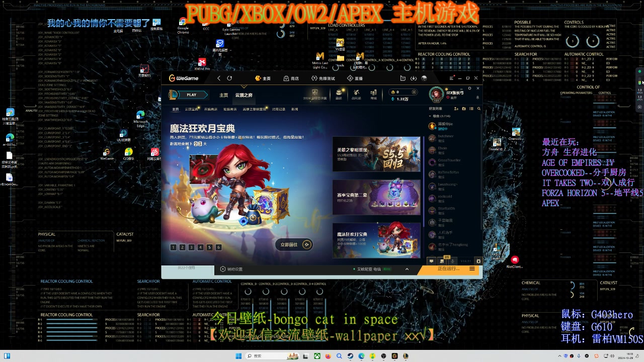The image size is (644, 362).
Task: Click the WeGame user avatar icon
Action: pyautogui.click(x=424, y=78)
